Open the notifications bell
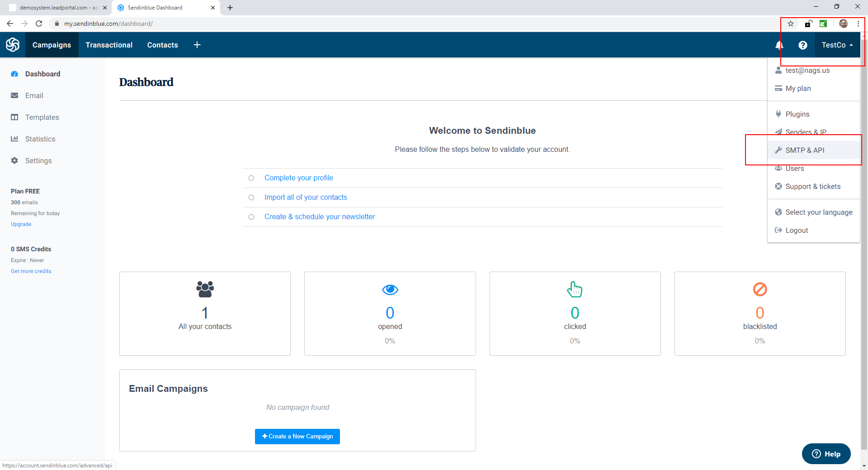 (779, 45)
